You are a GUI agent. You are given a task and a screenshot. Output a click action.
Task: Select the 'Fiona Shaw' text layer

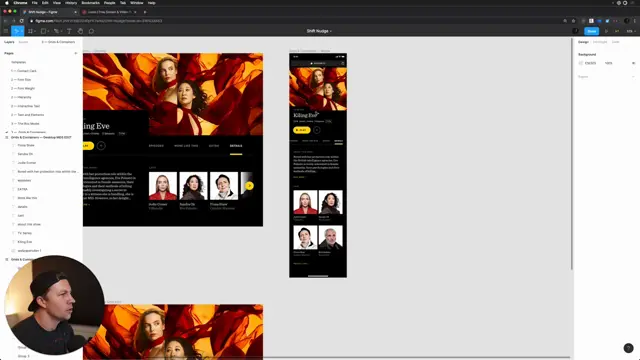[26, 145]
